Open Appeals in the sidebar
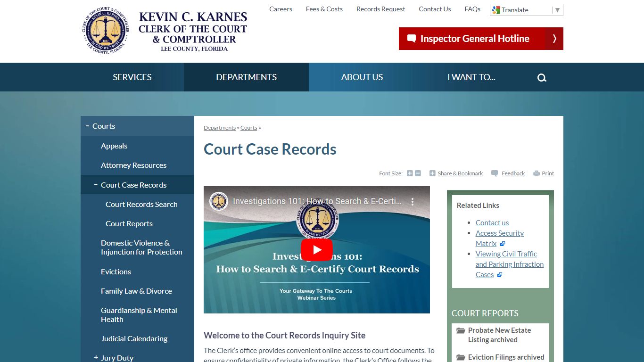The height and width of the screenshot is (362, 644). (x=114, y=146)
